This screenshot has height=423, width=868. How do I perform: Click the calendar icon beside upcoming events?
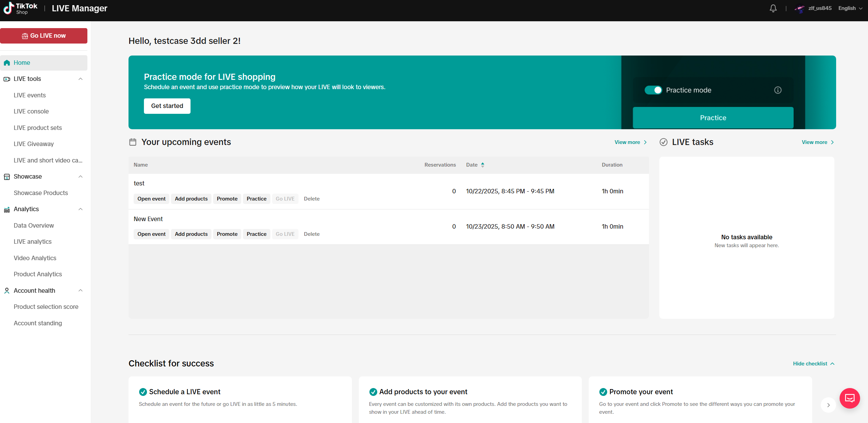(x=133, y=142)
